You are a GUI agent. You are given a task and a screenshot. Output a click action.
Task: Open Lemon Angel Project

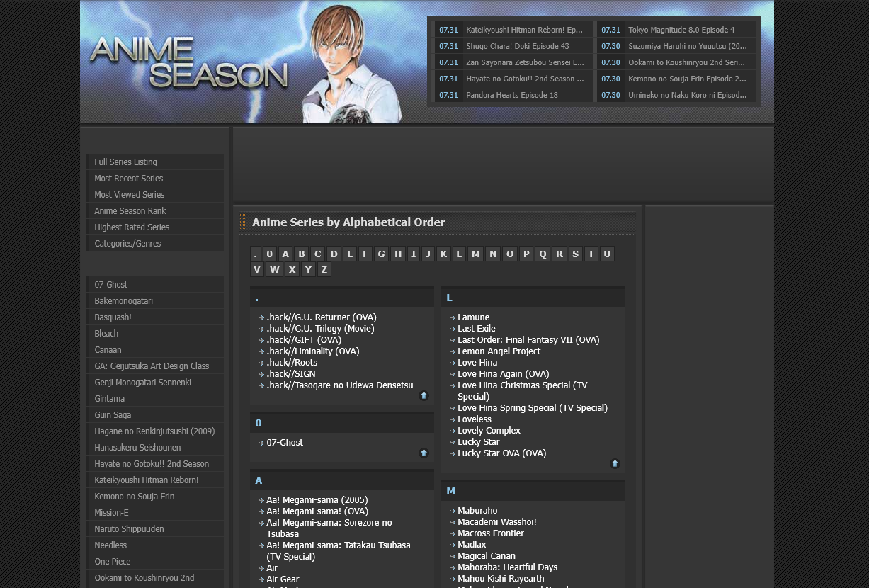(499, 351)
